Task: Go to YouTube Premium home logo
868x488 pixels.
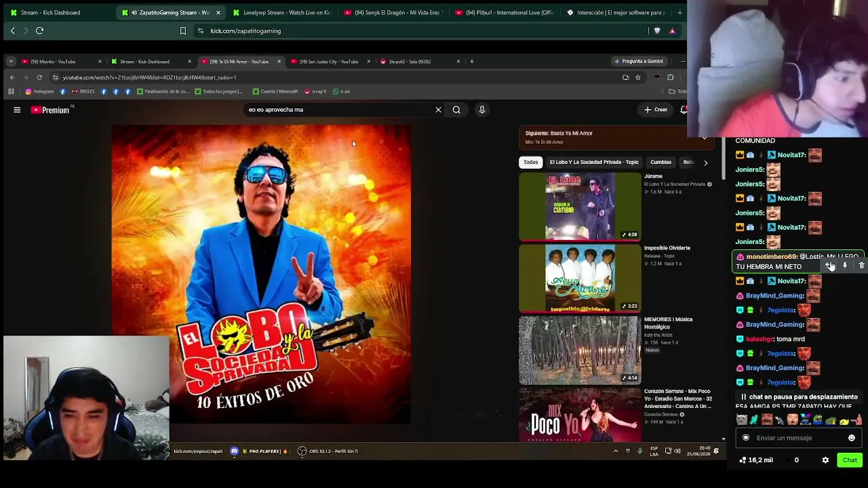Action: click(50, 110)
